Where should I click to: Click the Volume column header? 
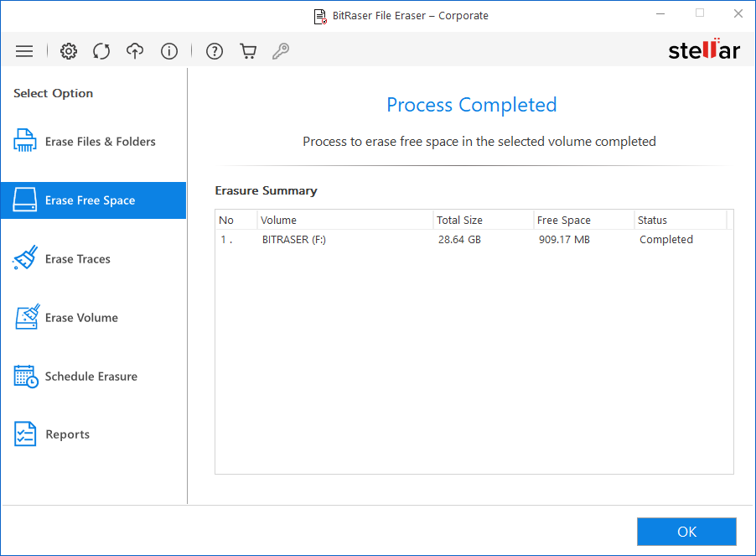(x=345, y=220)
